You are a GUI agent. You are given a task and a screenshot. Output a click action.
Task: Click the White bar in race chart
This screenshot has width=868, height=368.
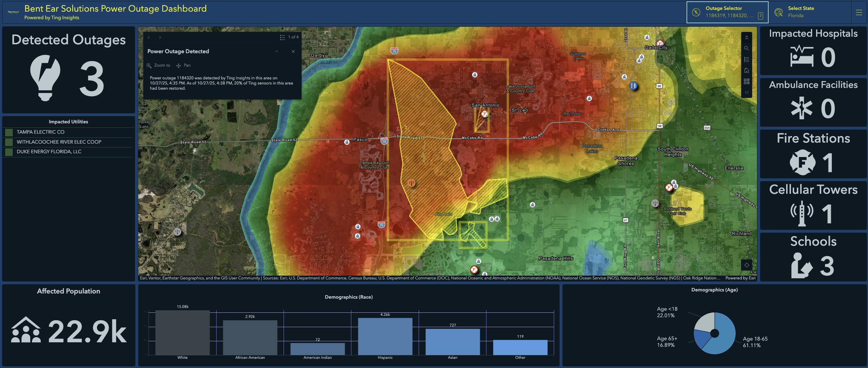coord(183,333)
